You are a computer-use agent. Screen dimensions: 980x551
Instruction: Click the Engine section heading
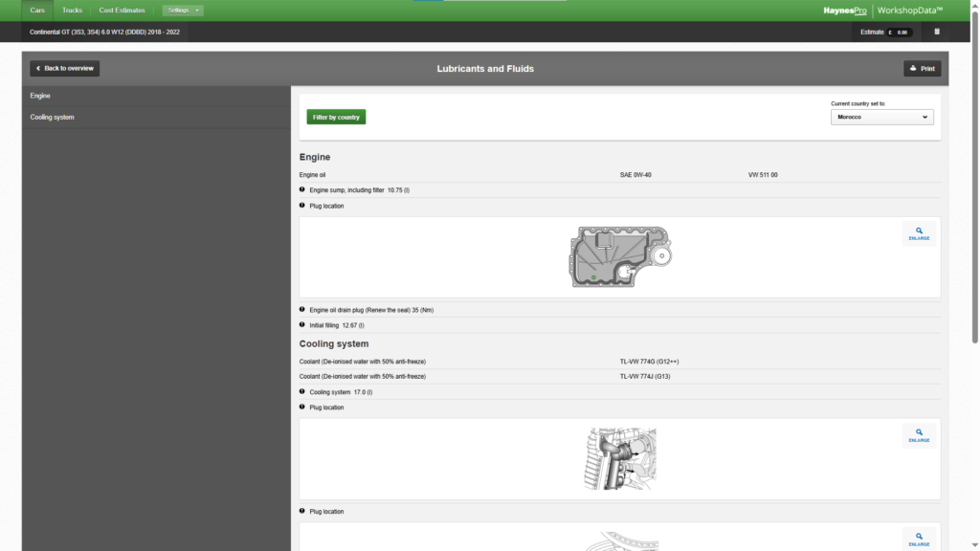pos(314,157)
